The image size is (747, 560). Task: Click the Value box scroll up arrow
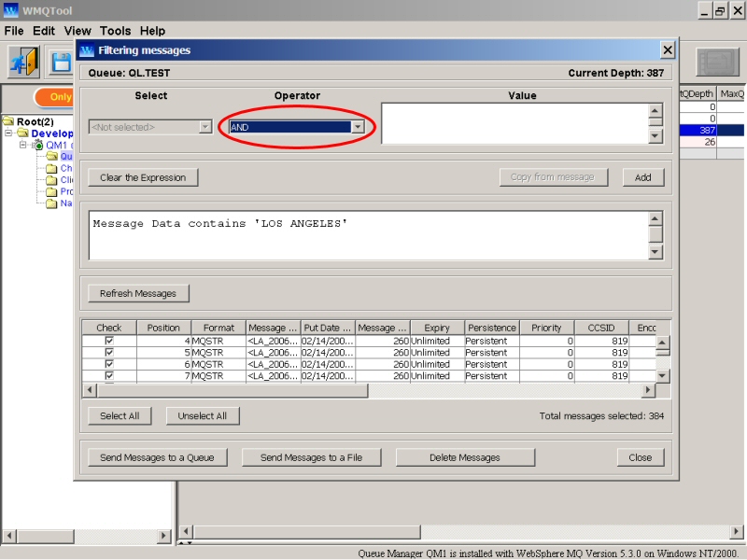pos(655,110)
